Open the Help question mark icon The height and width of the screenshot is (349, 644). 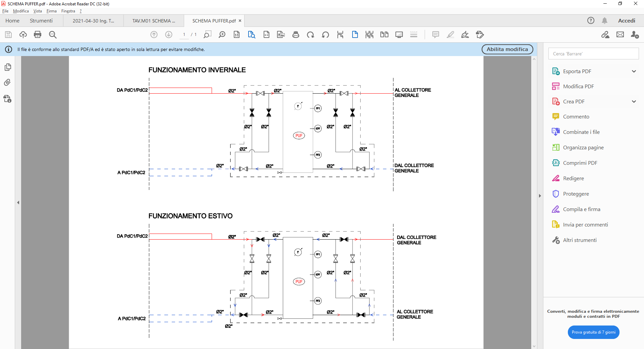pyautogui.click(x=591, y=20)
